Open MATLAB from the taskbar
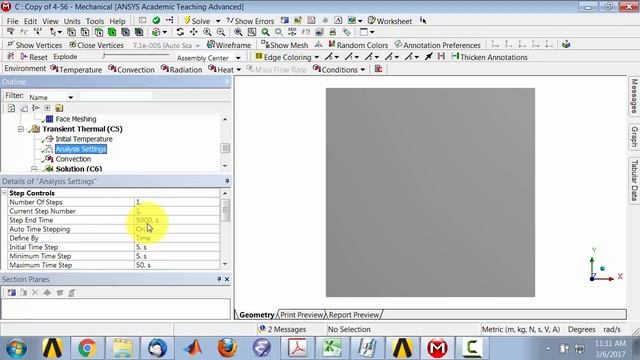640x360 pixels. coord(192,348)
